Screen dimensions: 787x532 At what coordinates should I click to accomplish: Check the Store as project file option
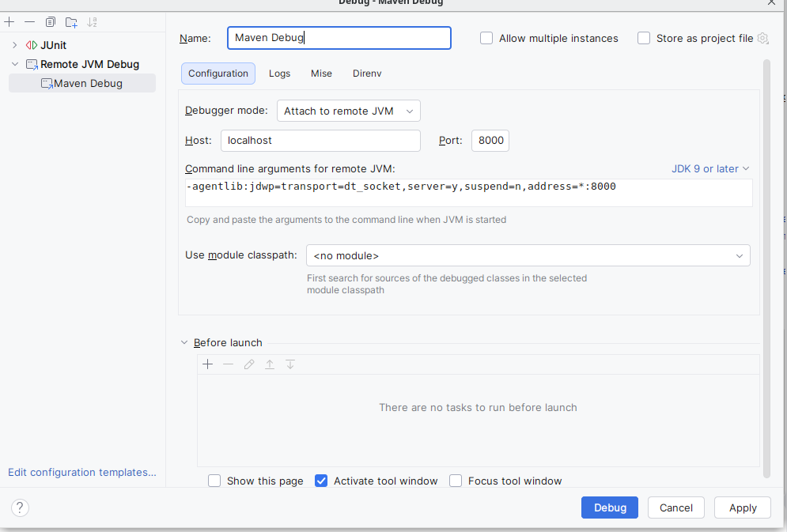click(644, 38)
